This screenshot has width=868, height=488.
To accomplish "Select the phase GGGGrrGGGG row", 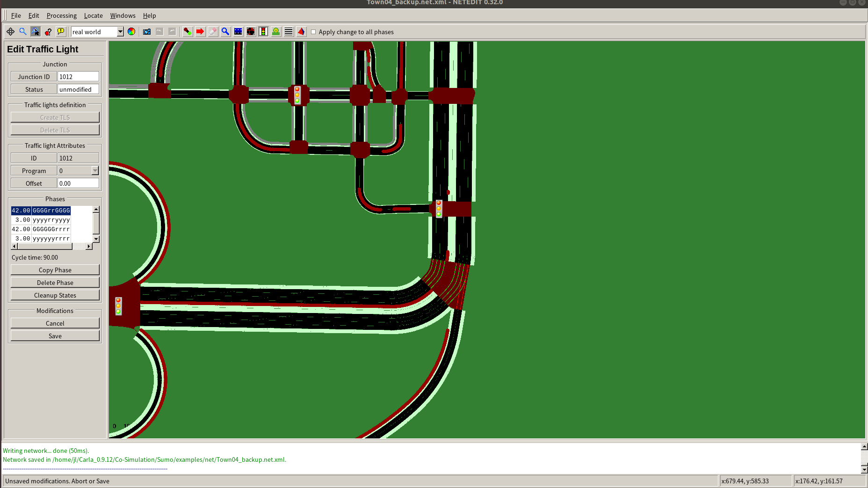I will coord(41,211).
